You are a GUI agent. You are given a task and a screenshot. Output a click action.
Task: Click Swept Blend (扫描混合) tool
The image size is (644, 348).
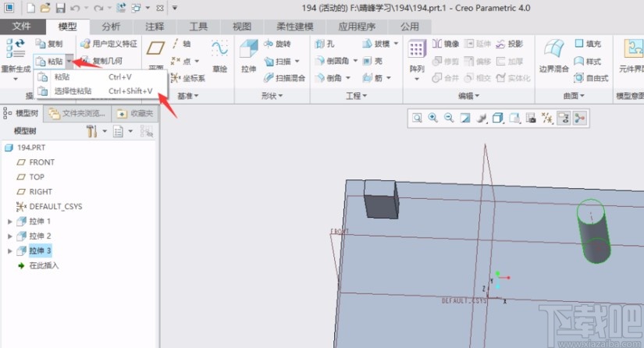284,78
